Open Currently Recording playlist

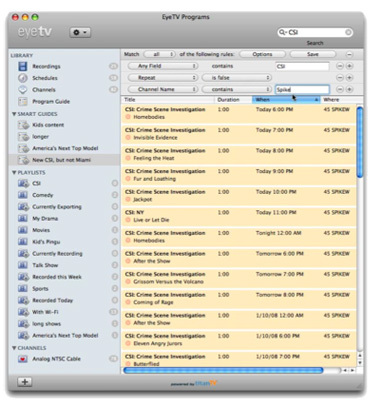(50, 254)
